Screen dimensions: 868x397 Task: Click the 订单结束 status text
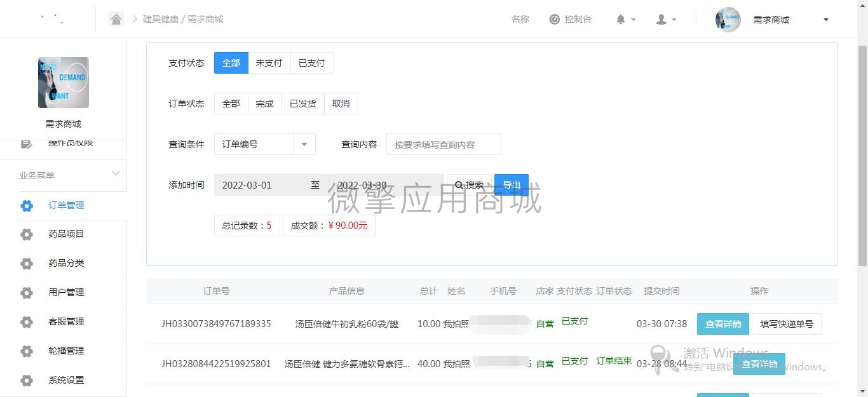(x=614, y=361)
